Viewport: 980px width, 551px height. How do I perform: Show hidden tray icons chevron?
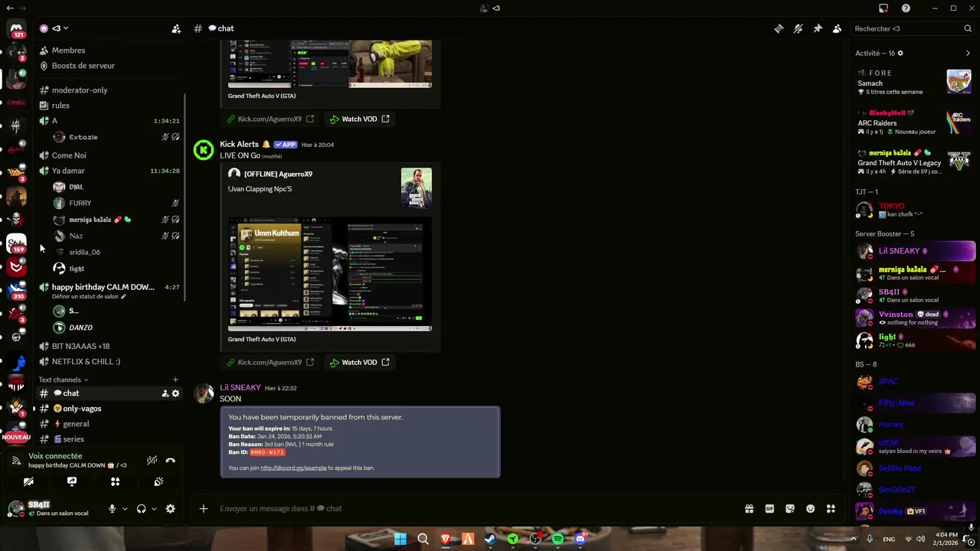coord(853,539)
